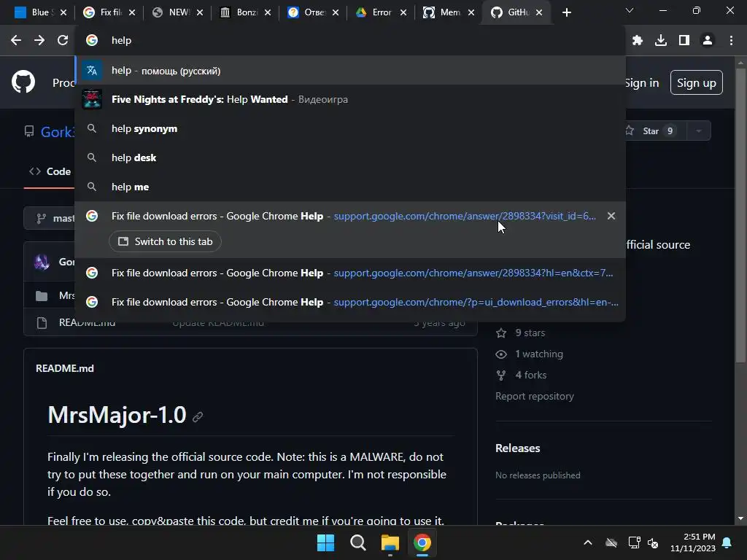Close the Blue S tab
Screen dimensions: 747x560
click(x=64, y=12)
